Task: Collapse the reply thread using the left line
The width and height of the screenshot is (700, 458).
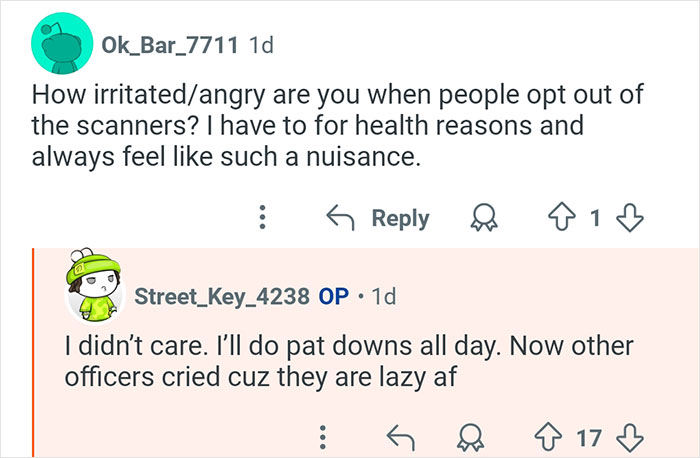Action: (34, 350)
